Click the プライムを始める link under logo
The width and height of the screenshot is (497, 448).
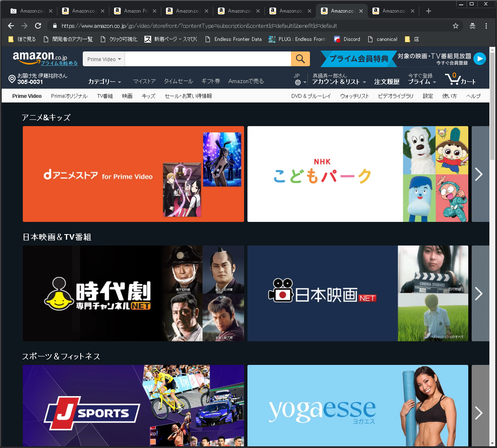[59, 63]
